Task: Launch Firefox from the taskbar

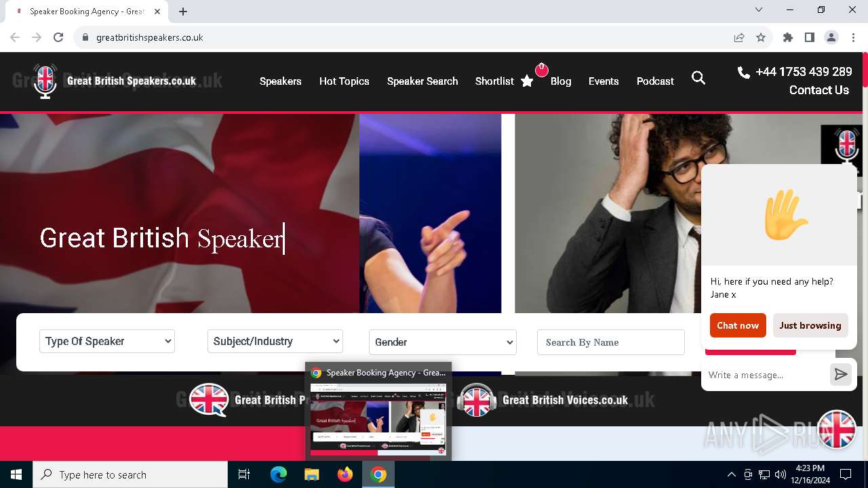Action: pyautogui.click(x=345, y=474)
